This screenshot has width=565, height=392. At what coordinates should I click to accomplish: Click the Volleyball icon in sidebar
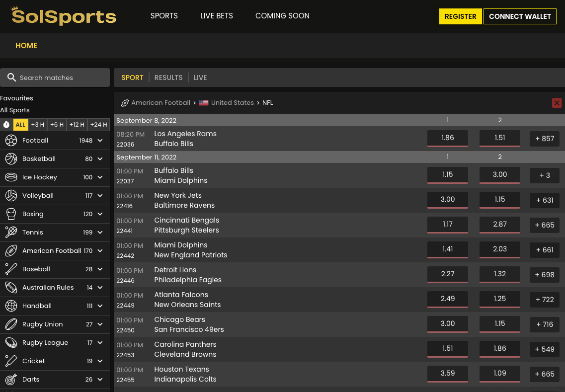tap(11, 196)
